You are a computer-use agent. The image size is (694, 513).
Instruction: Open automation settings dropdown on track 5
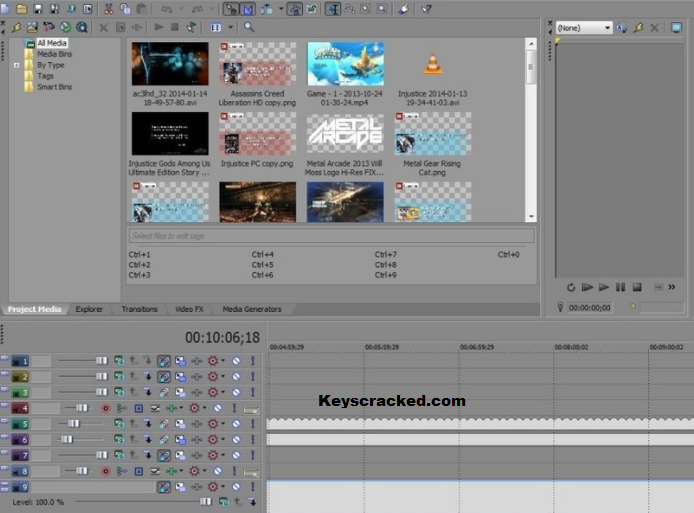click(223, 424)
